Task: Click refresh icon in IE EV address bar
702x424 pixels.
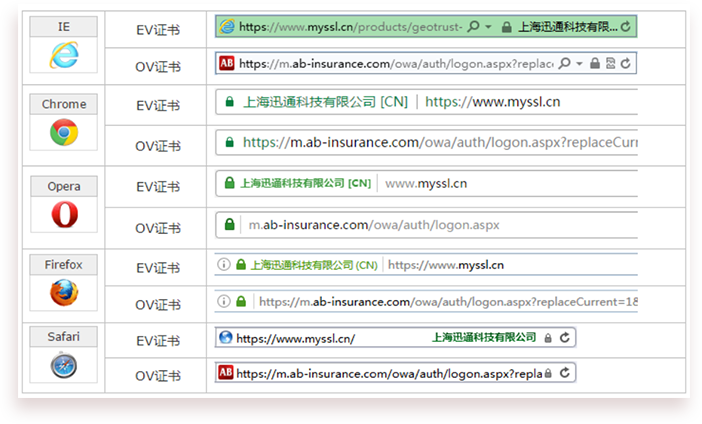Action: (x=625, y=27)
